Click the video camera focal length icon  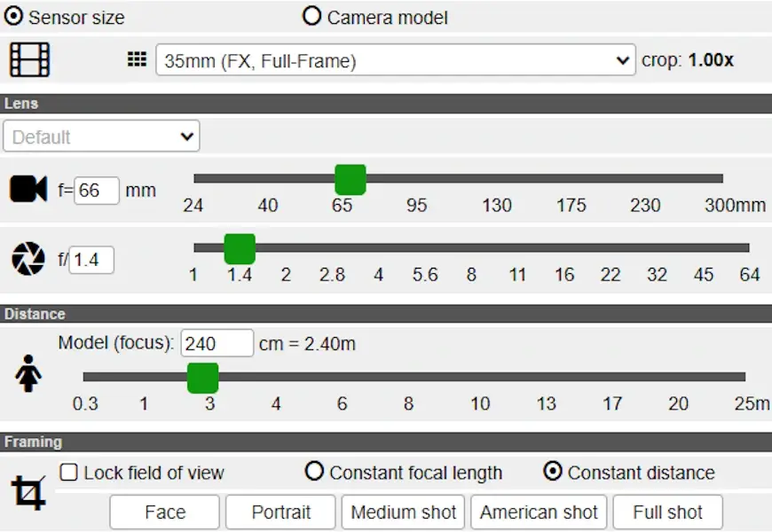[x=28, y=189]
